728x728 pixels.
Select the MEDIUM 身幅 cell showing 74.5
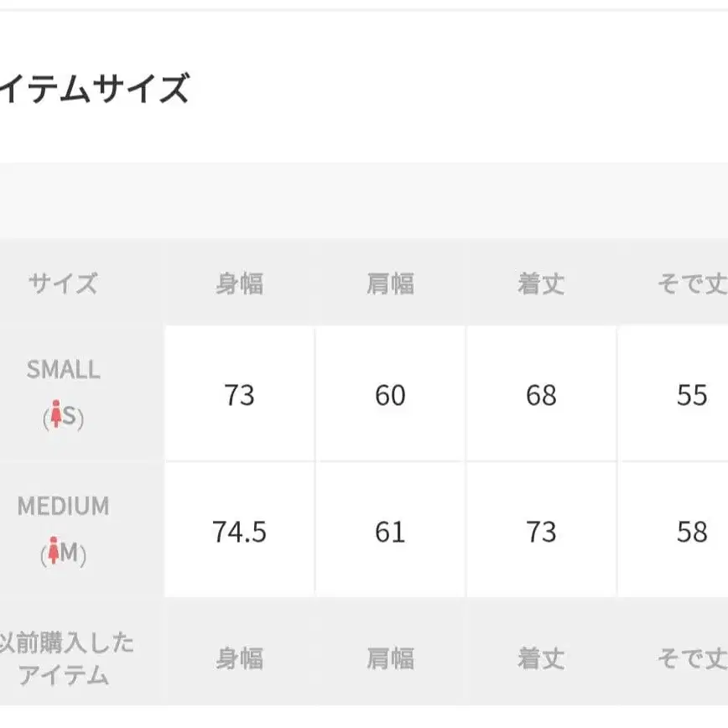(x=239, y=531)
